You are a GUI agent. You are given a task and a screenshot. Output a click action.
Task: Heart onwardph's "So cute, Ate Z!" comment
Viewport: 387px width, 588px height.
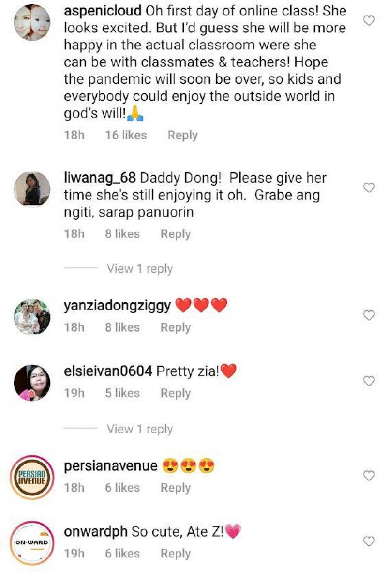coord(369,541)
